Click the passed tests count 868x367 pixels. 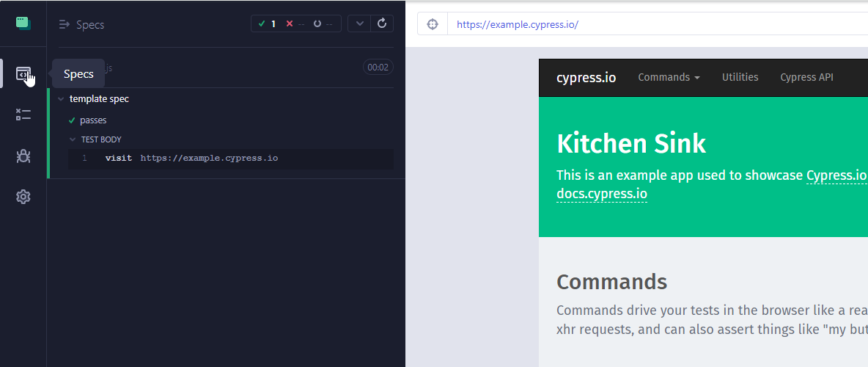(x=268, y=23)
